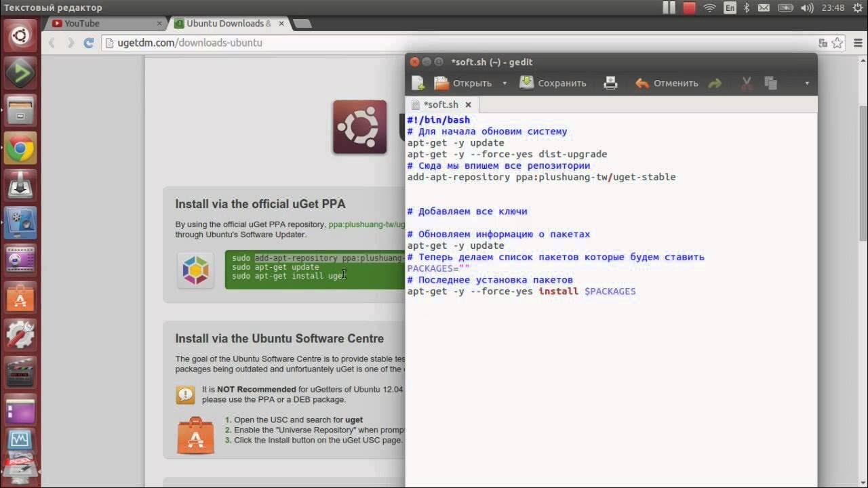The height and width of the screenshot is (488, 868).
Task: Click the add-apt-repository line in gedit
Action: click(x=541, y=177)
